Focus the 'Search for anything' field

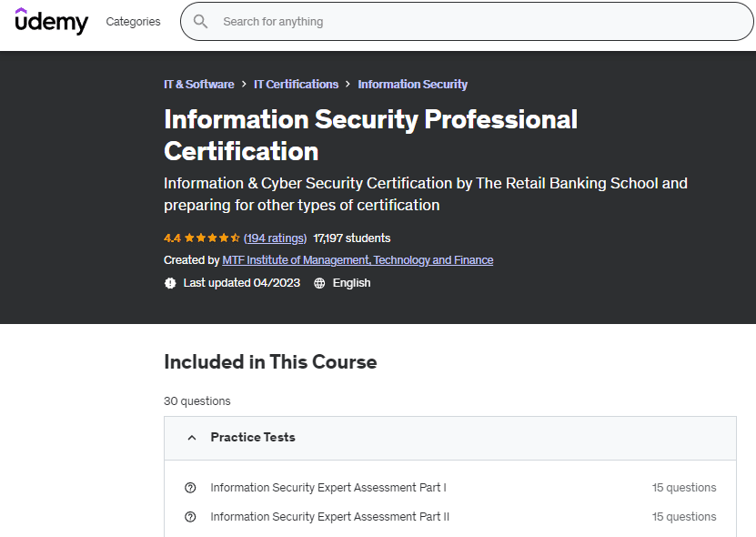[x=455, y=21]
